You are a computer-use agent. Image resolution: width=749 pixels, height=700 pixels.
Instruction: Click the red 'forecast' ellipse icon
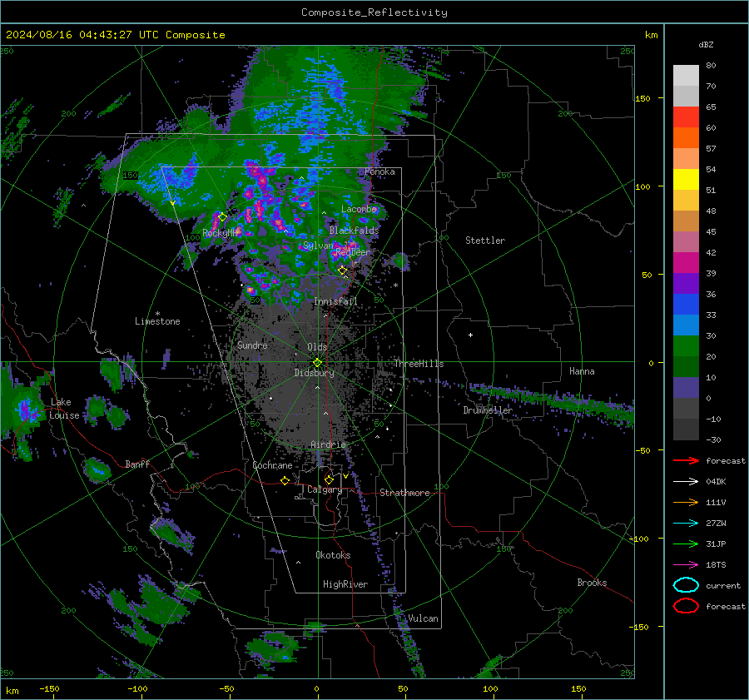686,606
